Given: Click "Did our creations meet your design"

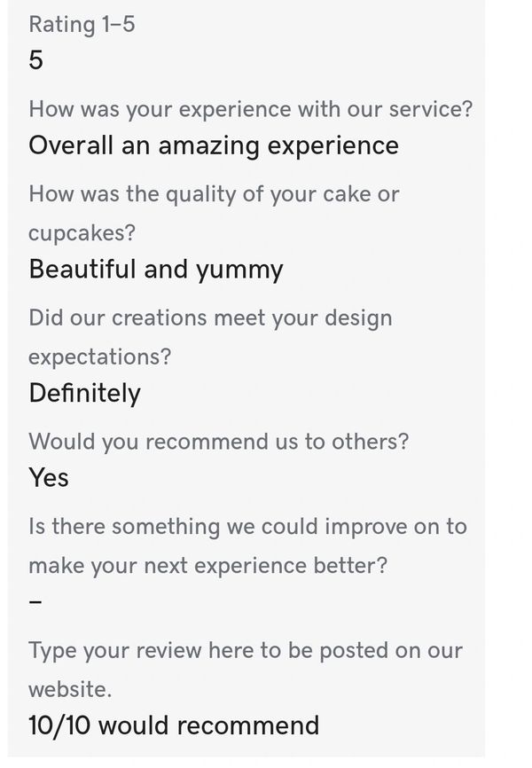Looking at the screenshot, I should pos(210,317).
